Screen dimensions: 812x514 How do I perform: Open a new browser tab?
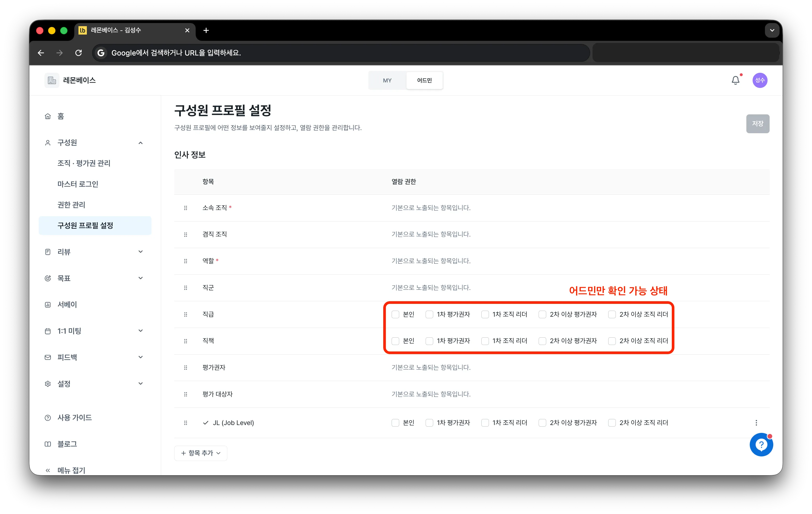point(206,30)
